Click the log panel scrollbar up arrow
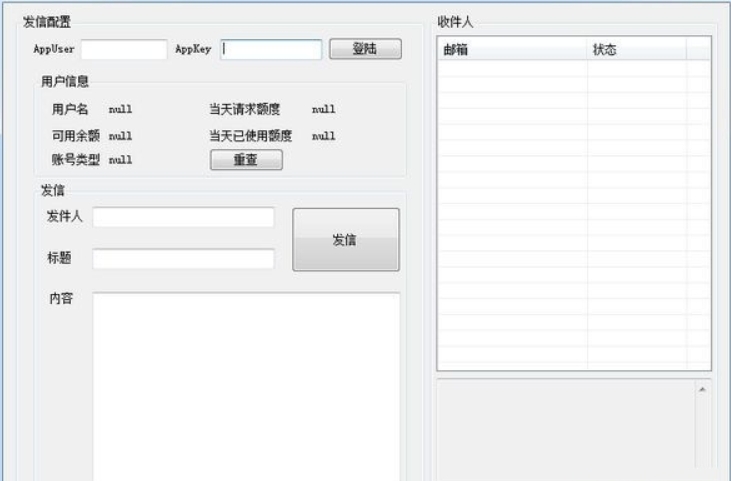The image size is (731, 481). click(x=702, y=389)
